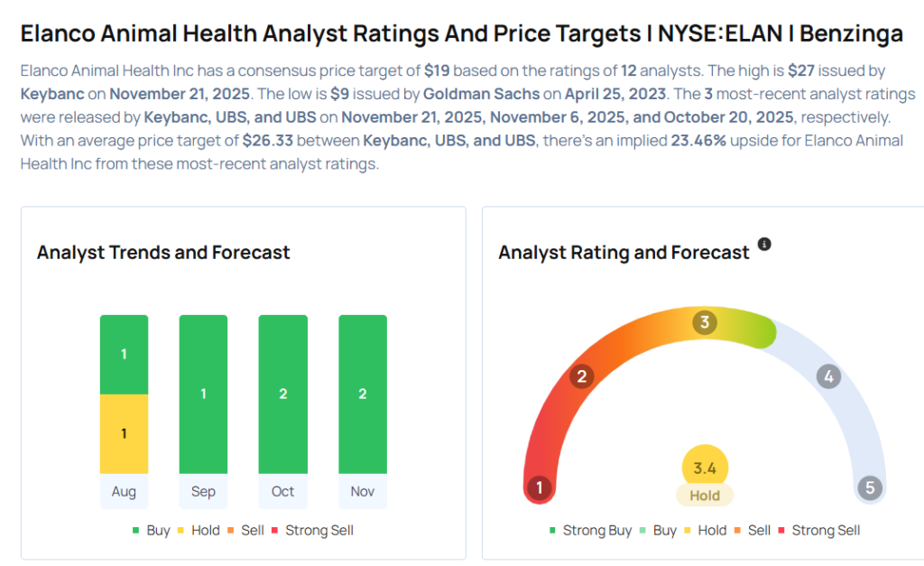Click the yellow 3.4 rating circle
This screenshot has height=566, width=924.
705,469
